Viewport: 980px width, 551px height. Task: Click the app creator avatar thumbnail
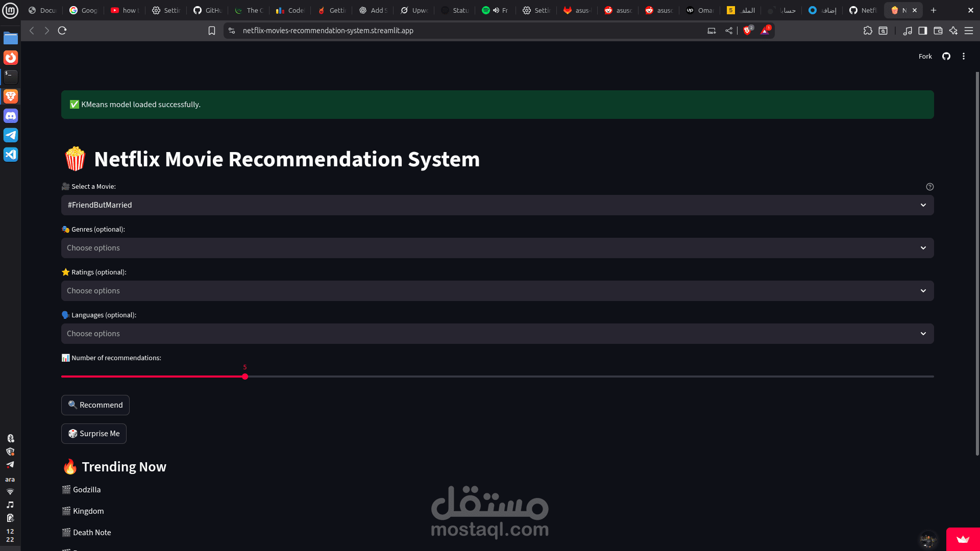click(x=928, y=539)
